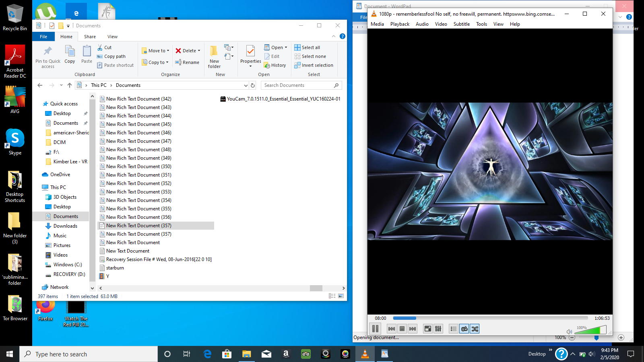644x362 pixels.
Task: Open the VLC Tools menu
Action: (481, 24)
